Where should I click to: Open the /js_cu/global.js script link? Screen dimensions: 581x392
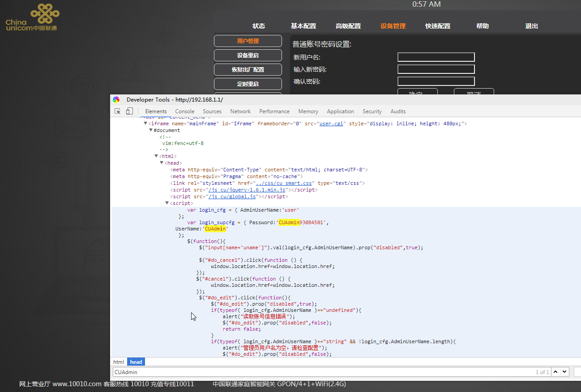tap(232, 196)
